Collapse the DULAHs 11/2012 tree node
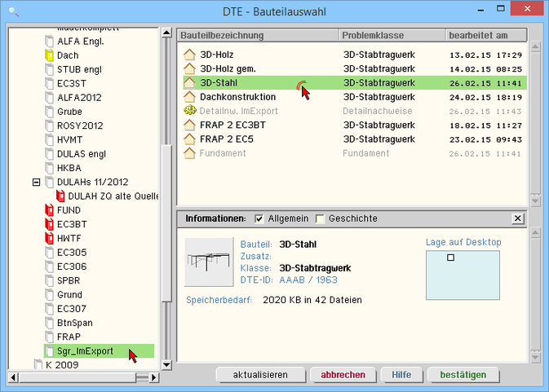Viewport: 549px width, 392px height. (x=36, y=182)
